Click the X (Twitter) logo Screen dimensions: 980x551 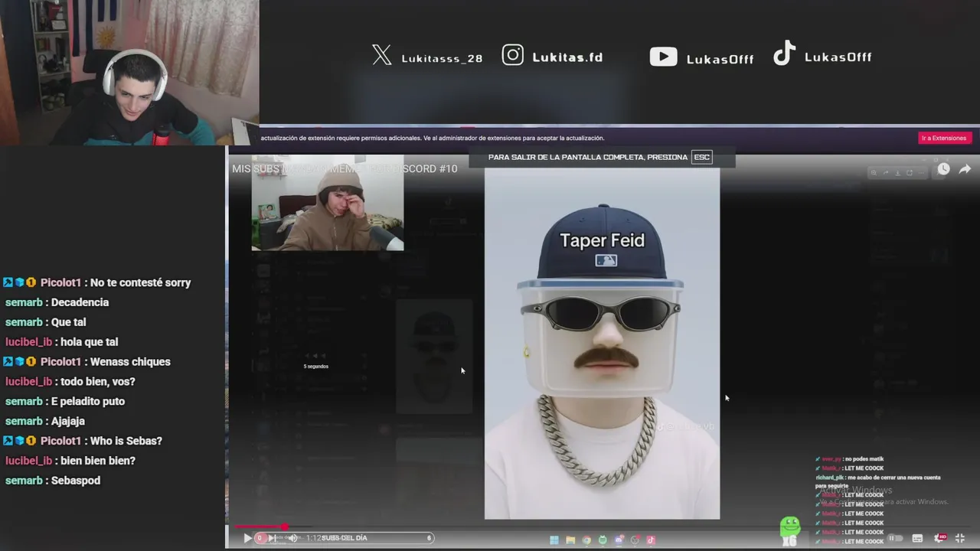(x=381, y=55)
